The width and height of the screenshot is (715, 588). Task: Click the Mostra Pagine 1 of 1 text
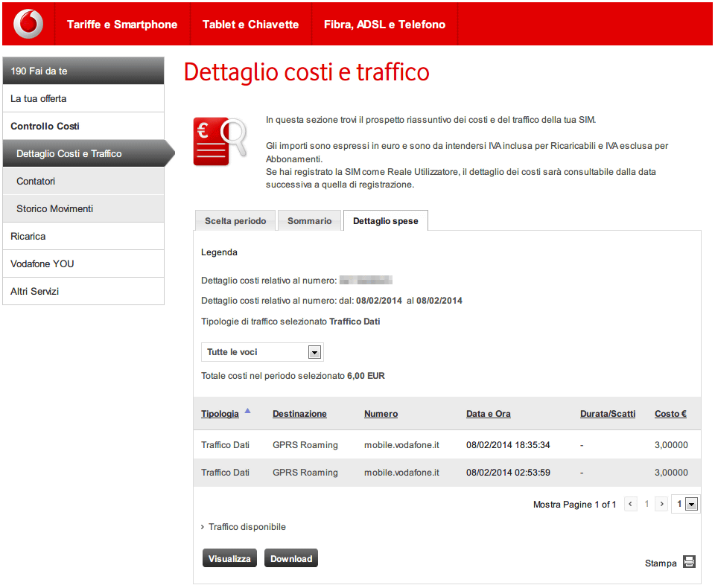[x=574, y=505]
